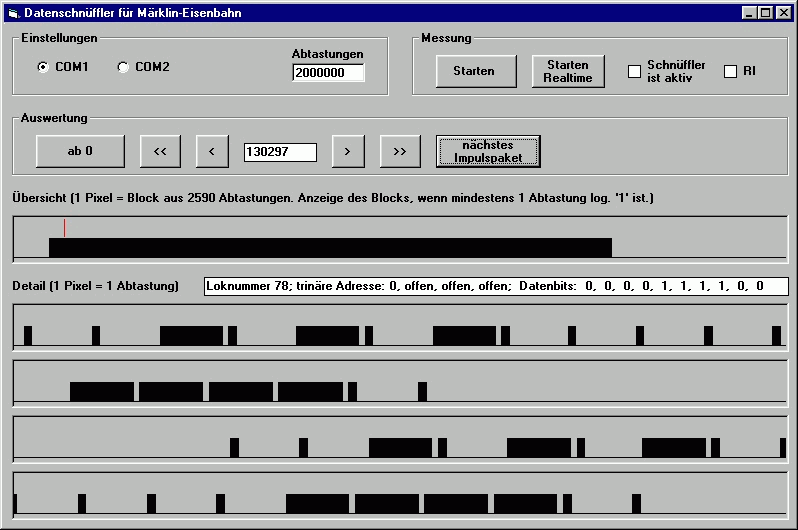The height and width of the screenshot is (530, 798).
Task: Click the first detail signal trace row
Action: click(x=400, y=326)
